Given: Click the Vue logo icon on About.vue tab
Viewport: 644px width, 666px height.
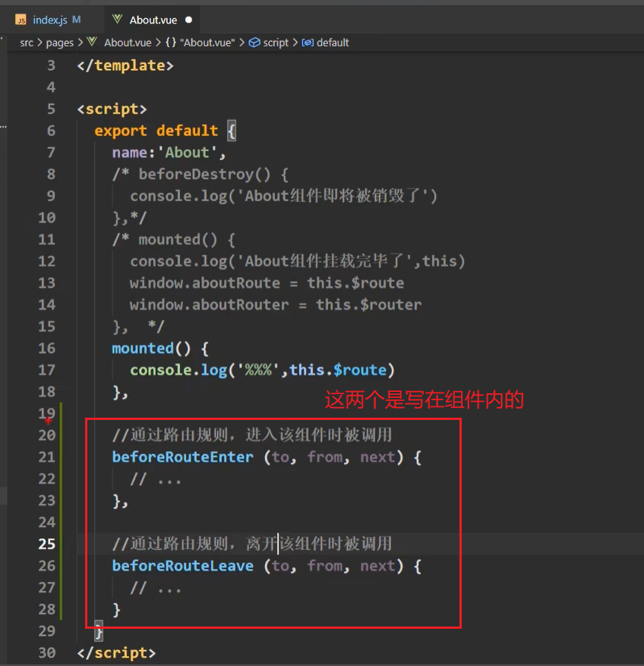Looking at the screenshot, I should (x=117, y=20).
